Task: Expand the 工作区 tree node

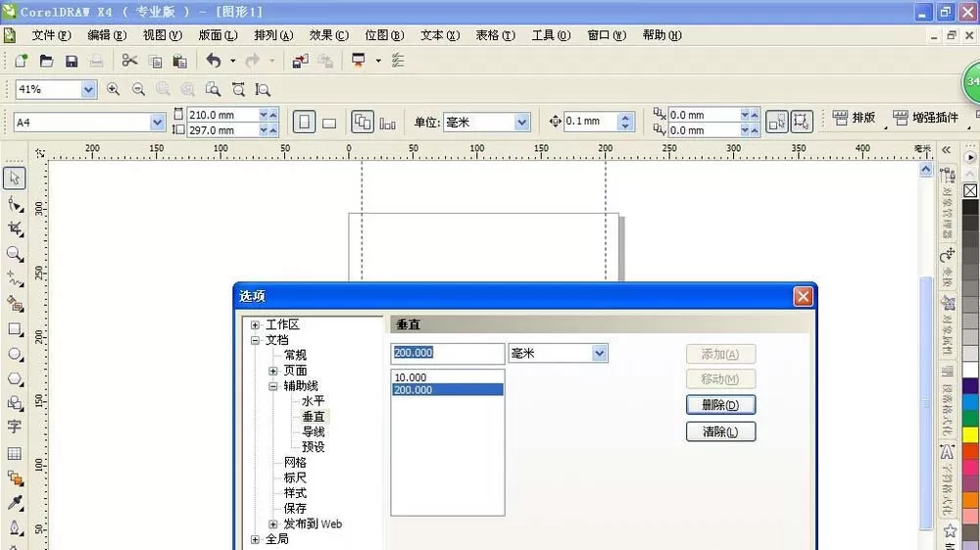Action: [x=255, y=325]
